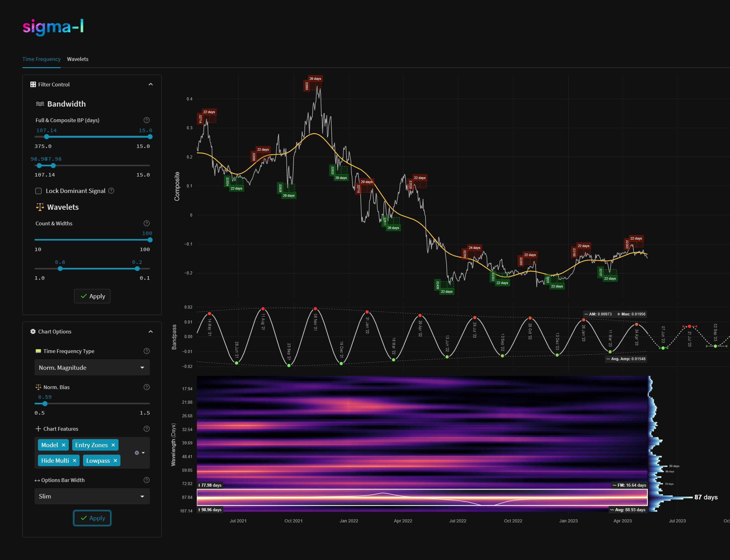This screenshot has height=560, width=730.
Task: Switch to the Wavelets tab
Action: click(78, 59)
